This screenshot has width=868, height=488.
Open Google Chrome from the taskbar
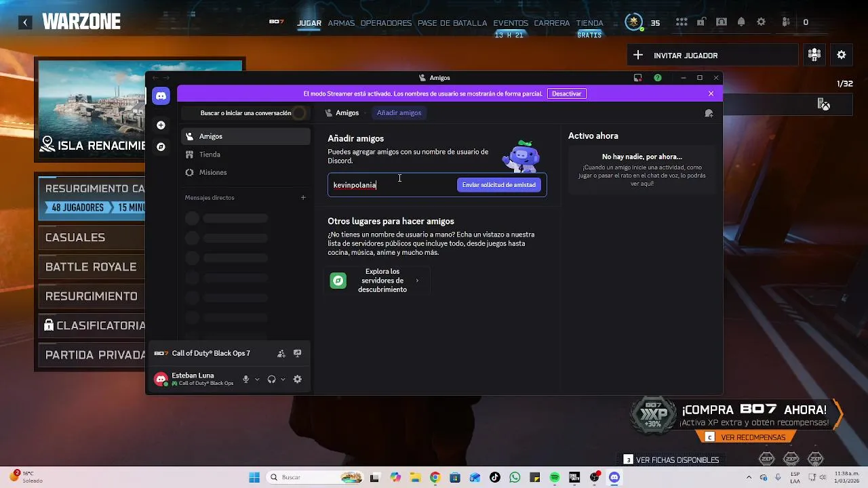[435, 478]
